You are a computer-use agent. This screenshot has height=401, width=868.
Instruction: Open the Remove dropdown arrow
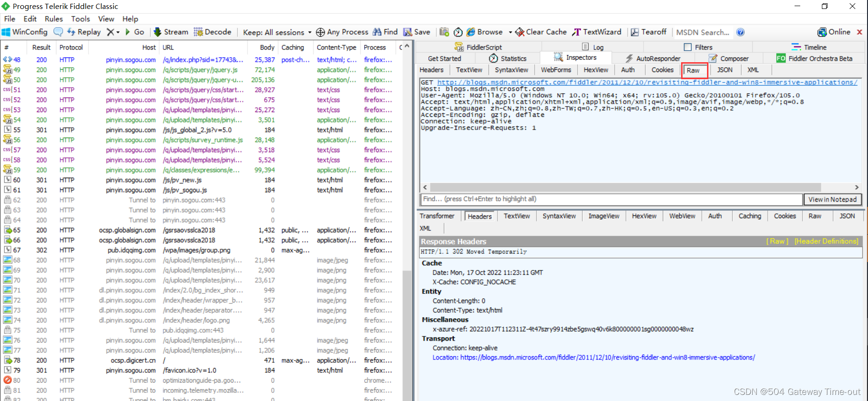pos(118,33)
